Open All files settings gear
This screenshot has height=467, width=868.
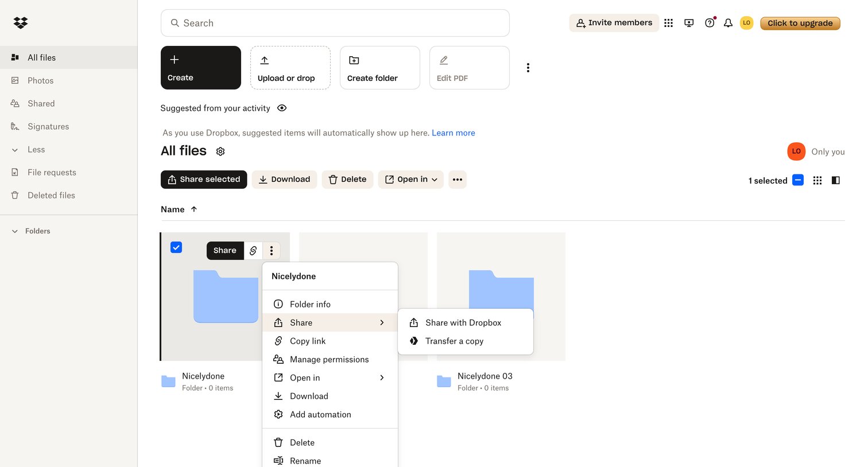pyautogui.click(x=220, y=151)
